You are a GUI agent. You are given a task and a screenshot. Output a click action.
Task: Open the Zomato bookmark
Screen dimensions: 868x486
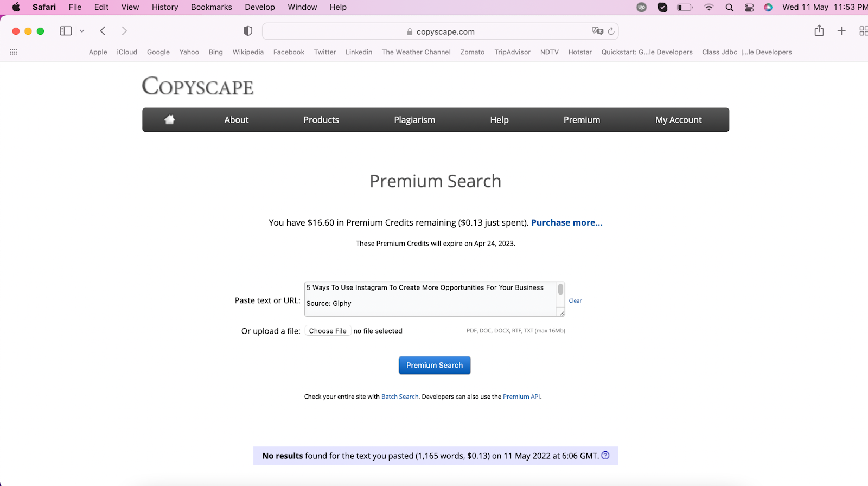pyautogui.click(x=473, y=52)
